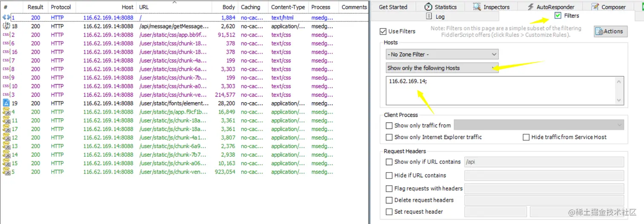
Task: Uncheck the Use Filters checkbox
Action: click(383, 32)
